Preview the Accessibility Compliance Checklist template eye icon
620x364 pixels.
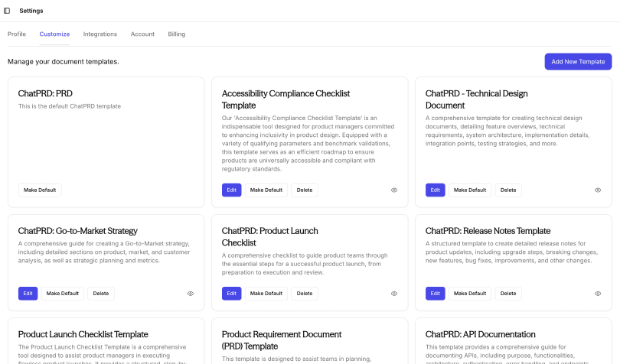tap(394, 190)
